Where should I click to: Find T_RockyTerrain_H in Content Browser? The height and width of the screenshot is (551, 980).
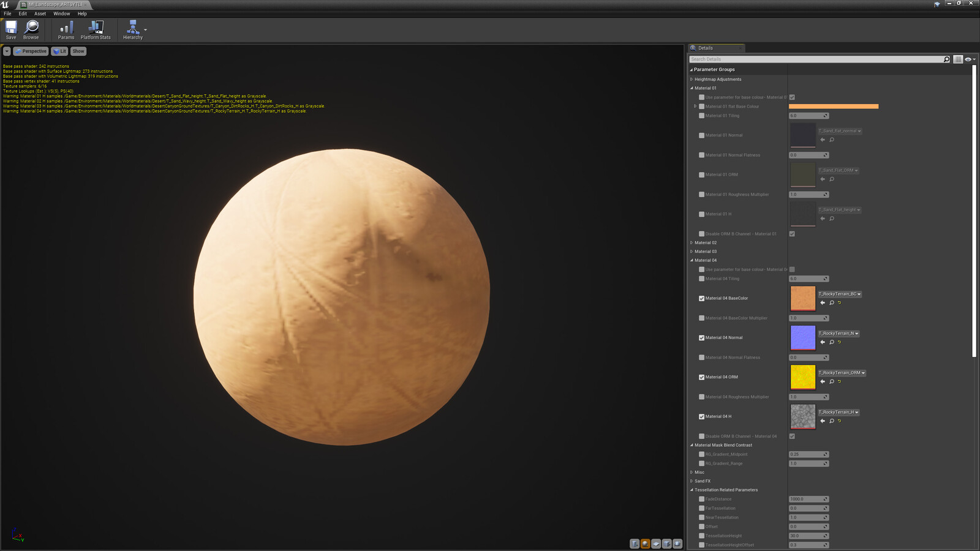(832, 421)
